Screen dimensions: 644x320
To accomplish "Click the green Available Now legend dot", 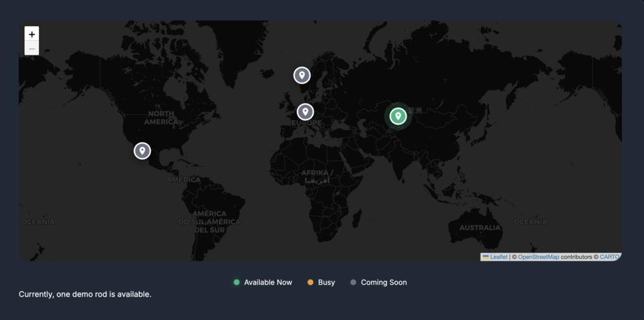I will pos(236,283).
